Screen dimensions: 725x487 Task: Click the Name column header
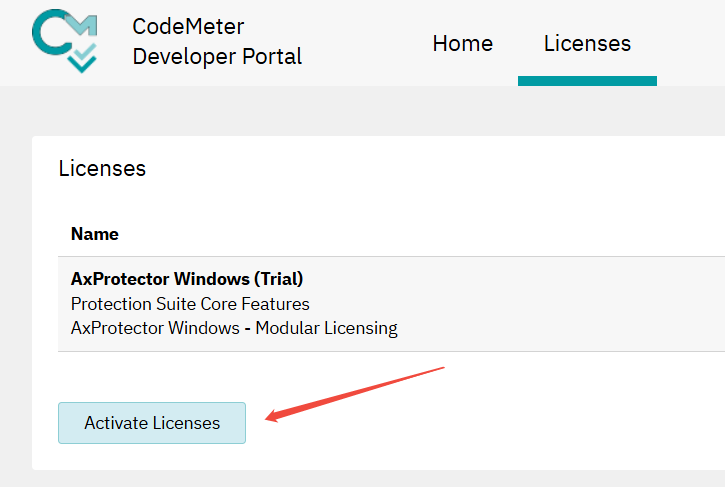tap(95, 234)
